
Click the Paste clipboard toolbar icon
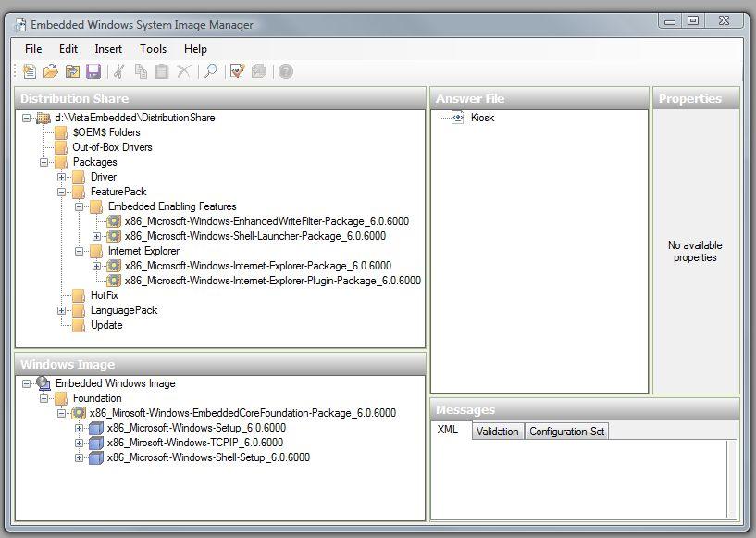[162, 71]
